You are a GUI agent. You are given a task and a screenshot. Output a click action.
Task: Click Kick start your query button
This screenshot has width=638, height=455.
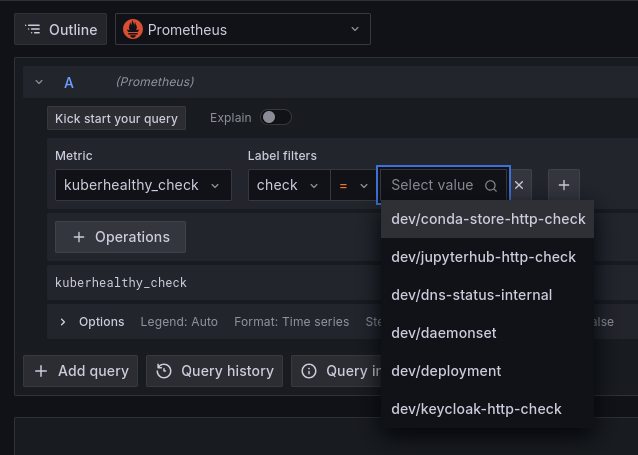point(116,118)
